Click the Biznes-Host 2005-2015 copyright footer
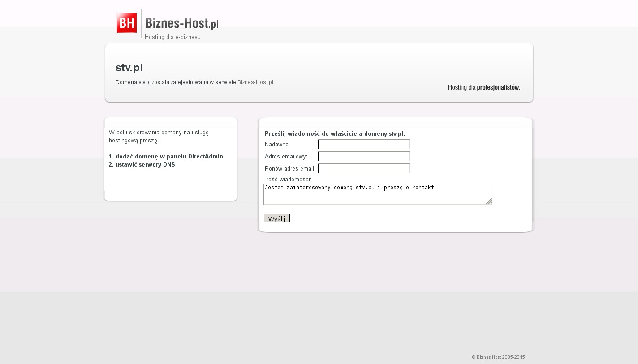 pyautogui.click(x=498, y=357)
